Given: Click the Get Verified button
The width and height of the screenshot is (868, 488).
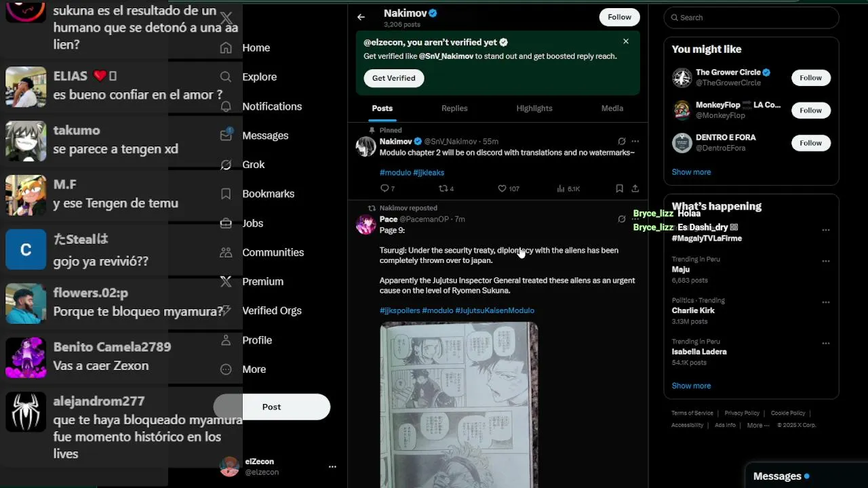Looking at the screenshot, I should pyautogui.click(x=393, y=78).
